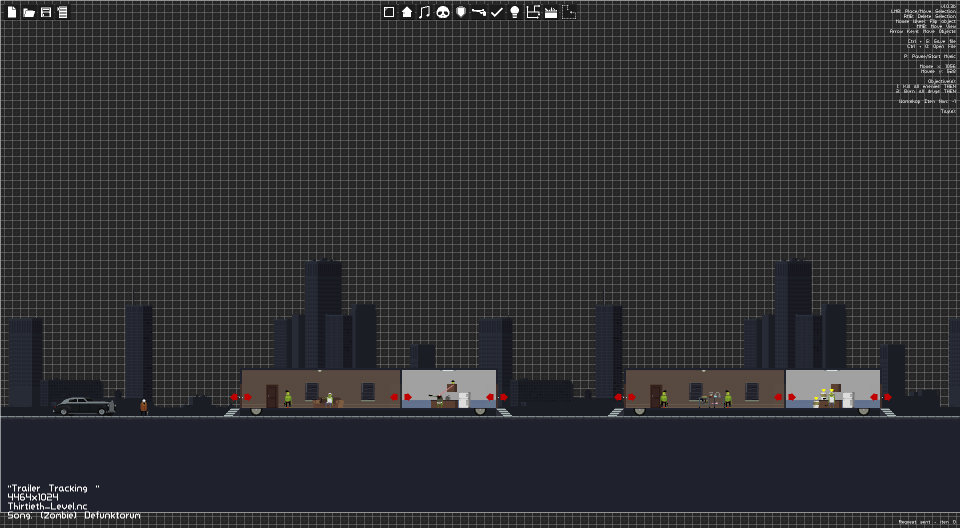This screenshot has height=528, width=960.
Task: Open the music note song selector
Action: click(424, 12)
